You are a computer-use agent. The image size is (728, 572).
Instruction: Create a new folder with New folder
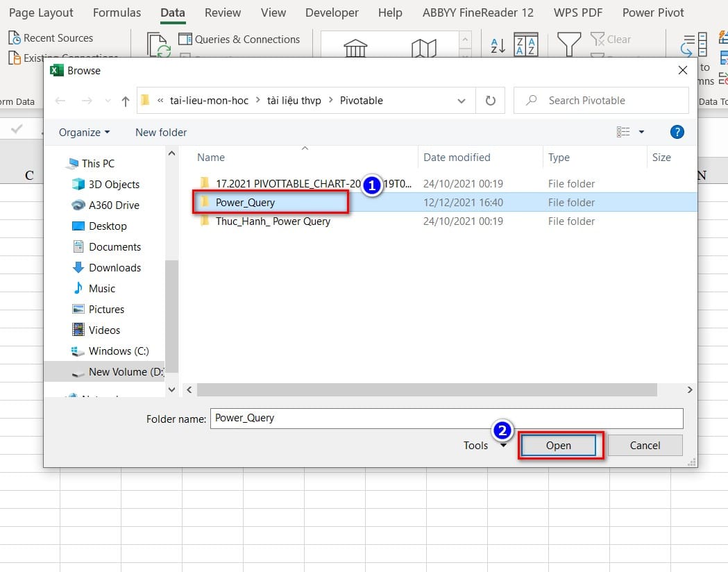[160, 132]
